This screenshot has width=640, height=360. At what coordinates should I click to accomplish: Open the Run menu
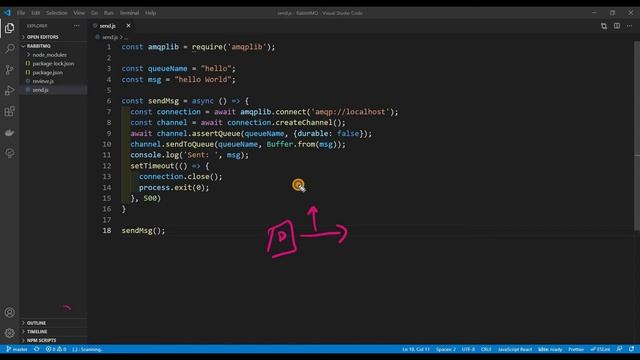109,13
